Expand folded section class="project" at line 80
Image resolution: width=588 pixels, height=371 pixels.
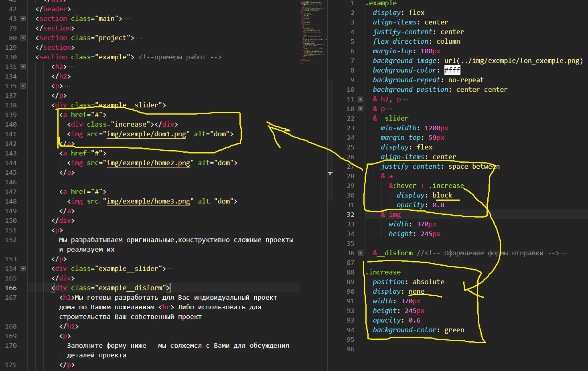tap(23, 38)
